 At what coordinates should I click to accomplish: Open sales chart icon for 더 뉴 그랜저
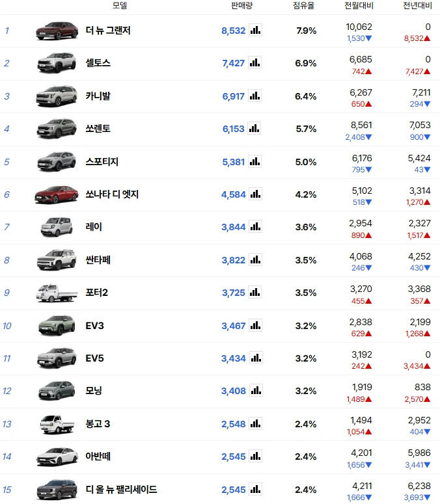tap(255, 30)
